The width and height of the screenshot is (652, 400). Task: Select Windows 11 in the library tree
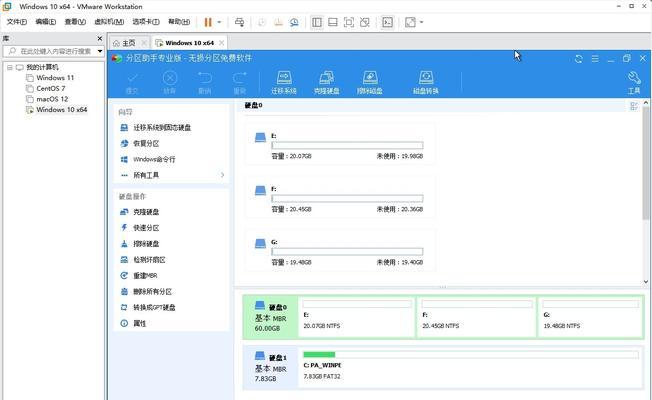(x=55, y=78)
